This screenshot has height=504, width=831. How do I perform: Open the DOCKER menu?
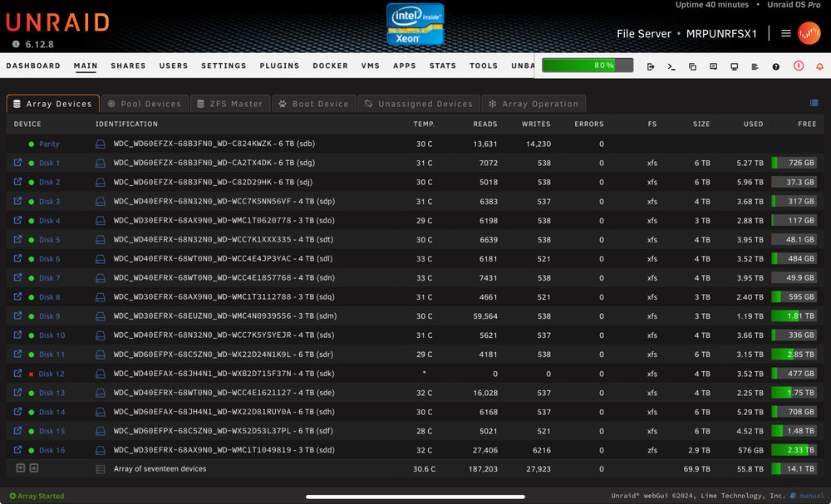click(x=330, y=66)
